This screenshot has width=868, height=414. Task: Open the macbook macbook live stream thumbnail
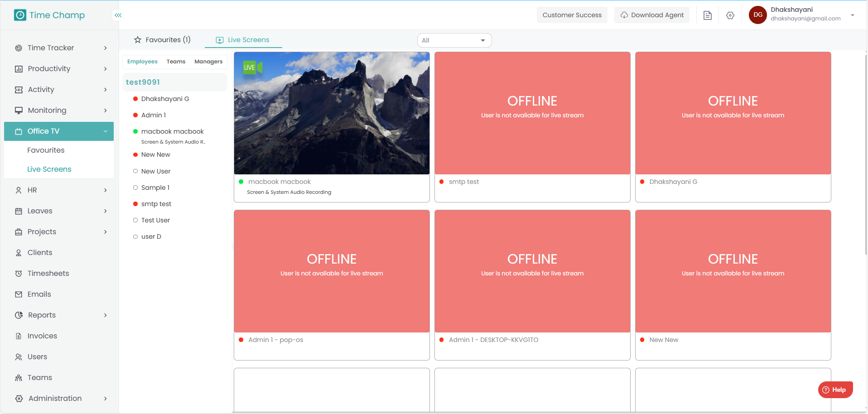332,113
